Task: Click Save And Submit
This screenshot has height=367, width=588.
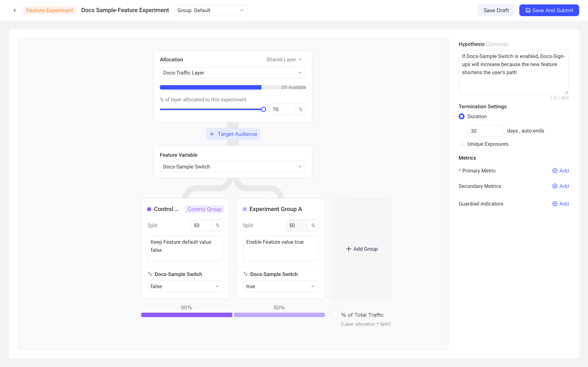Action: tap(549, 10)
